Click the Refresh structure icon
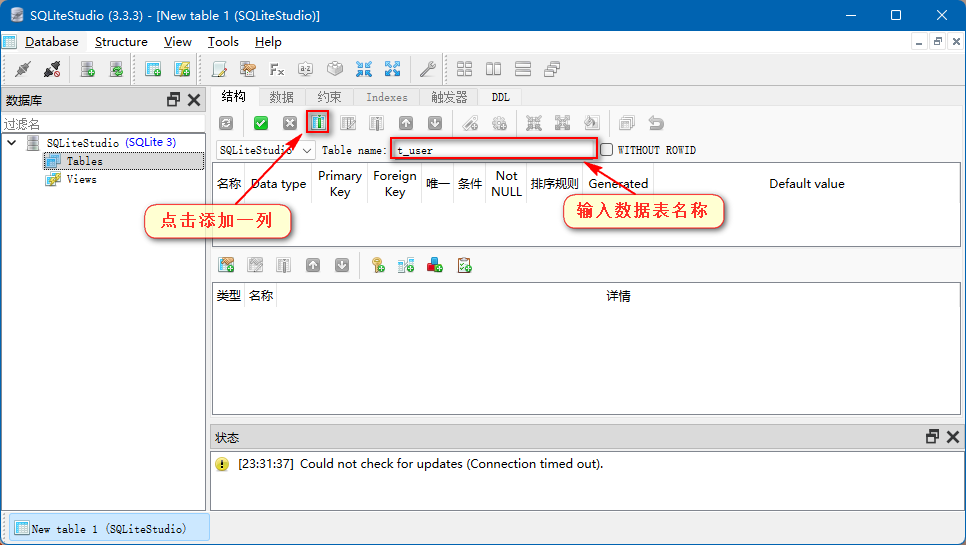The height and width of the screenshot is (545, 966). tap(226, 123)
